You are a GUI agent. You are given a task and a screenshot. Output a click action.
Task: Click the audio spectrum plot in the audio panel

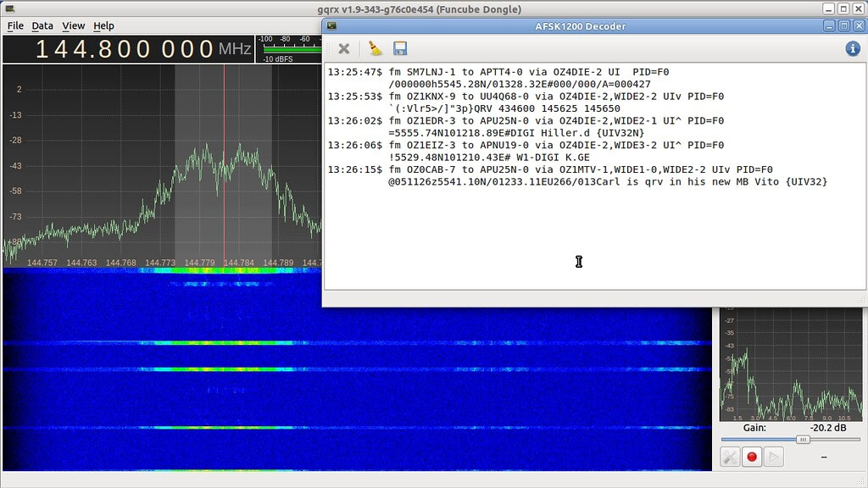click(x=791, y=364)
